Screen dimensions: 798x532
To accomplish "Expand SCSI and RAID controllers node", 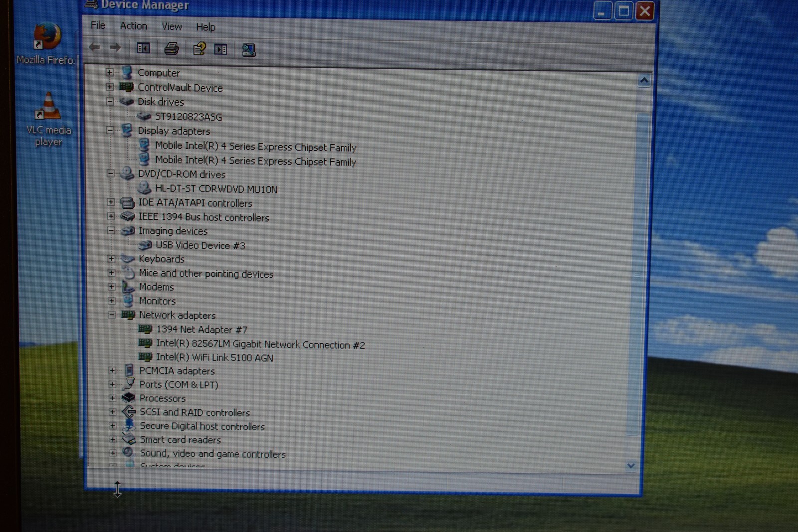I will point(112,412).
